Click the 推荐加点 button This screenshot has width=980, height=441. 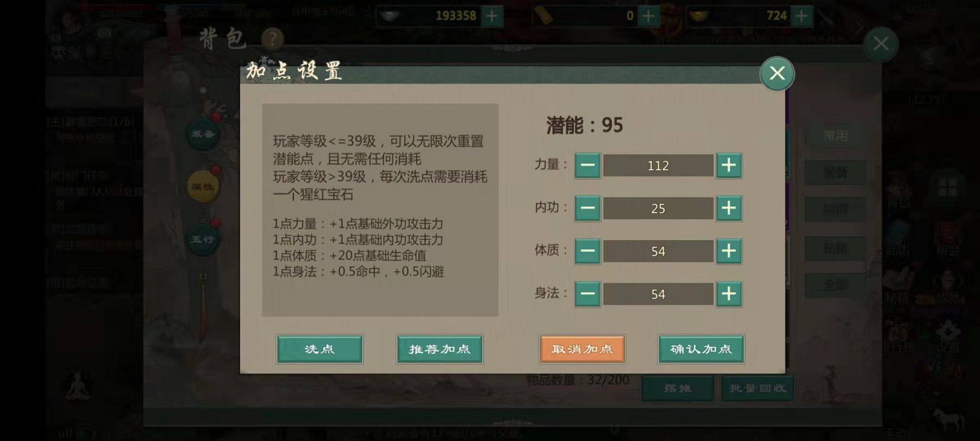pos(439,349)
